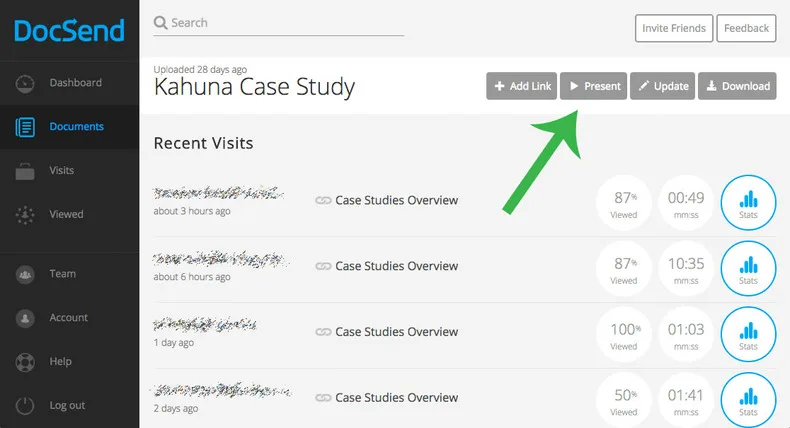This screenshot has height=428, width=790.
Task: Open Stats for visit about 6 hours ago
Action: (748, 268)
